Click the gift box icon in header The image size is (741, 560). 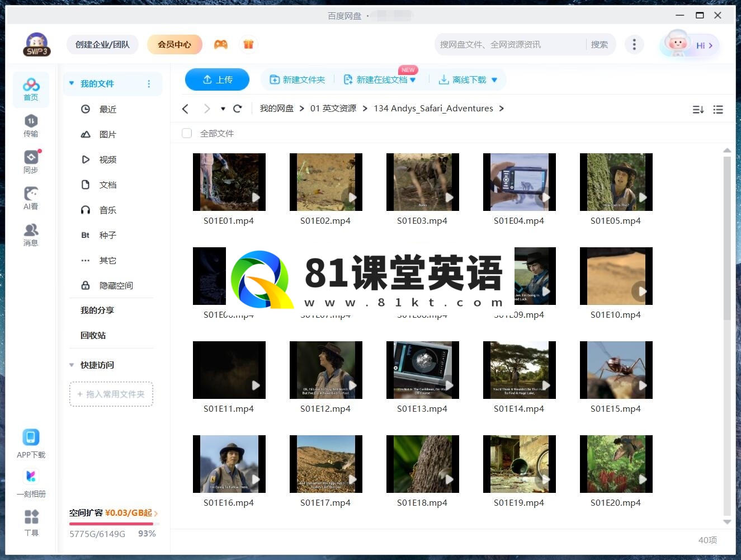coord(248,44)
